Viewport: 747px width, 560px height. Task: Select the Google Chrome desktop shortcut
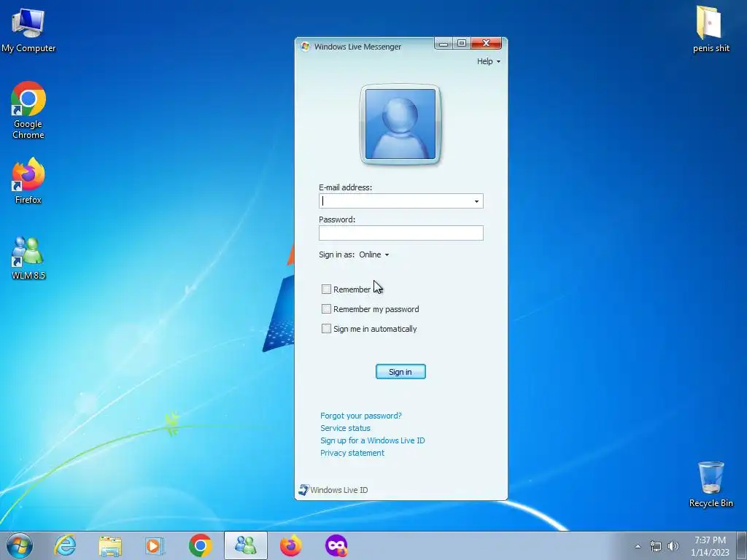pyautogui.click(x=28, y=110)
